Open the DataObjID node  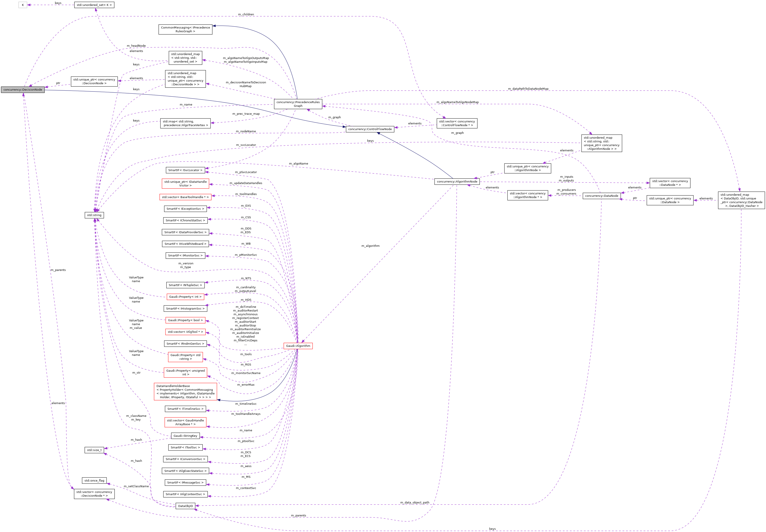tap(186, 506)
